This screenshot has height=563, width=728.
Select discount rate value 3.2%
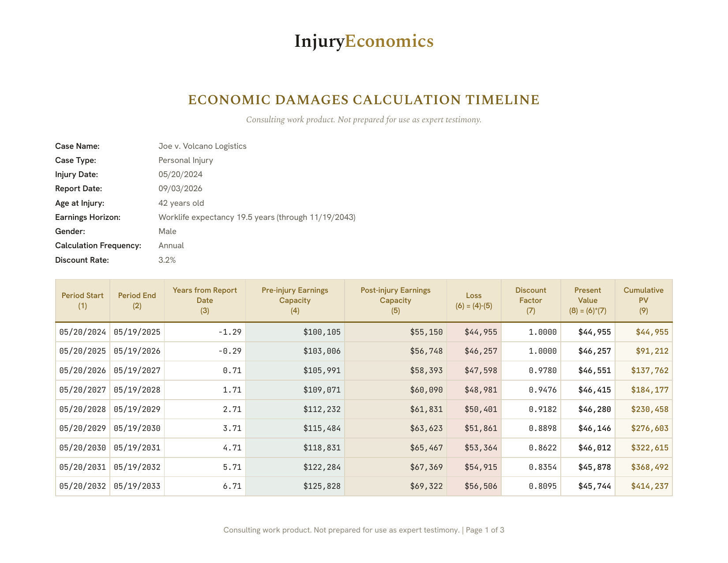167,260
